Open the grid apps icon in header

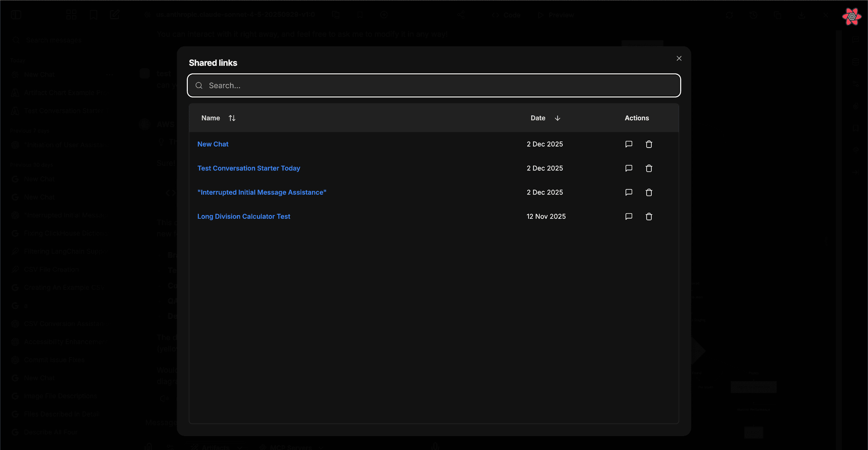click(x=72, y=15)
